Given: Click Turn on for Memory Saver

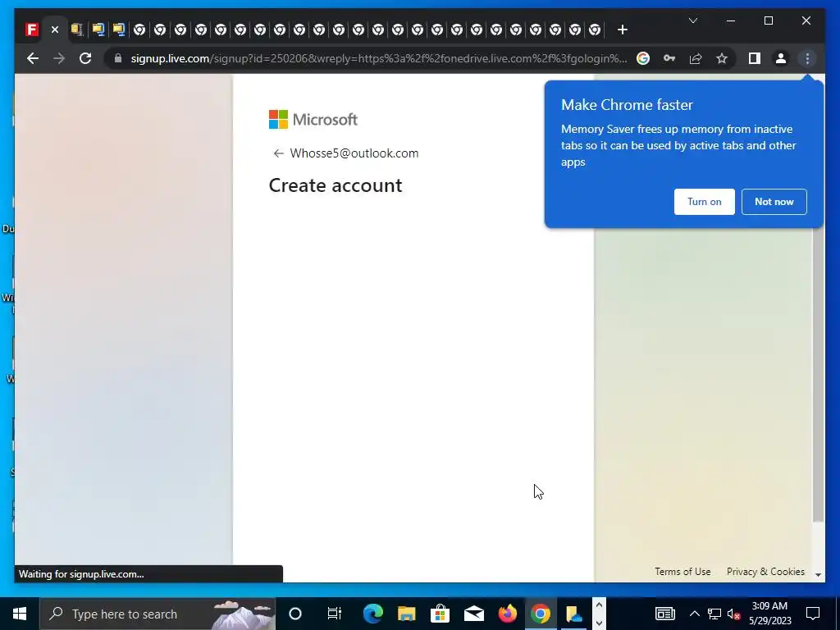Looking at the screenshot, I should 705,202.
